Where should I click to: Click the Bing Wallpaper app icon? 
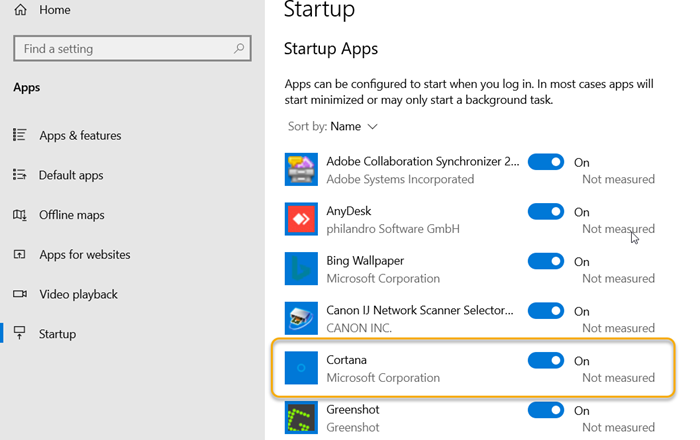pyautogui.click(x=301, y=270)
